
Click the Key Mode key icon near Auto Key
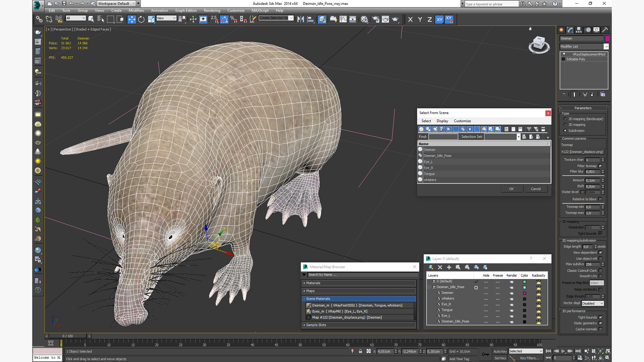tap(485, 354)
